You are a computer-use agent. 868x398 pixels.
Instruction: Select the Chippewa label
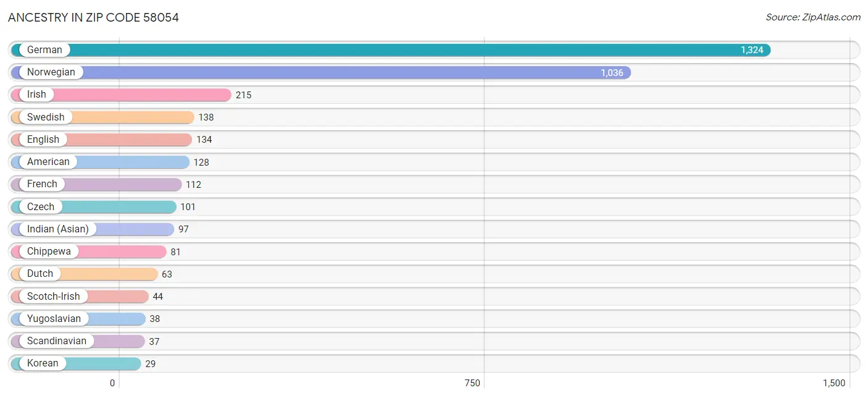[49, 252]
